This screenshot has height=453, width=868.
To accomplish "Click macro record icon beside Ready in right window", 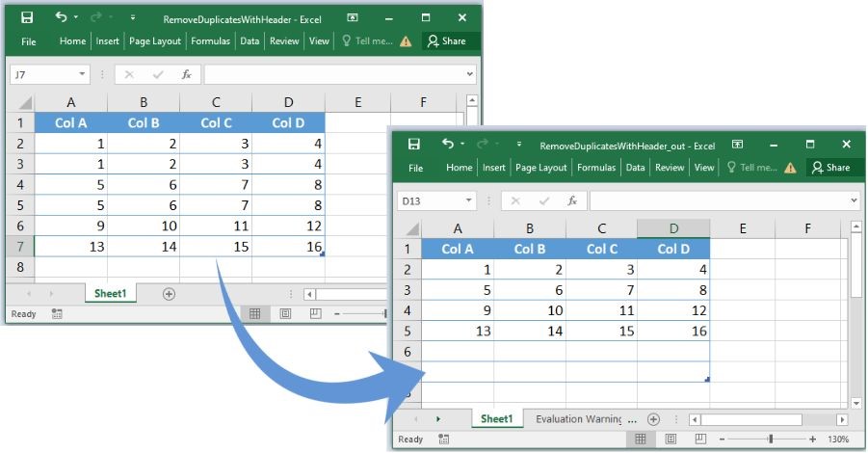I will [443, 440].
